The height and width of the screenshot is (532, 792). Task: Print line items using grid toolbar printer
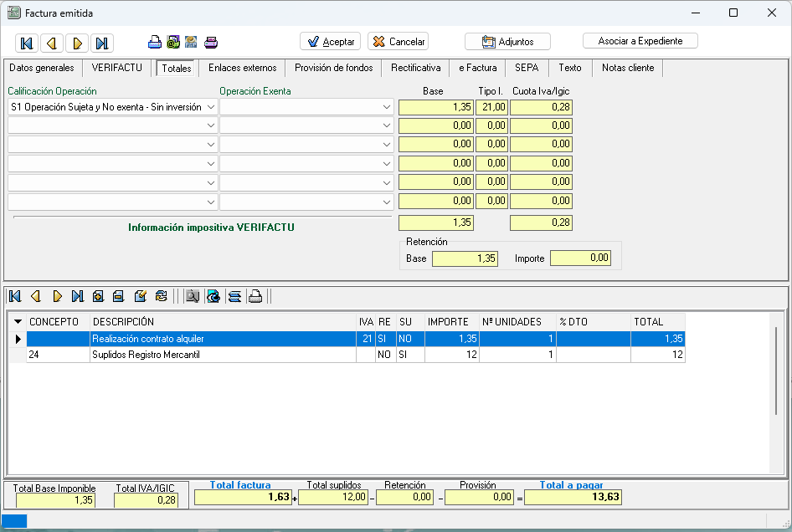pyautogui.click(x=255, y=296)
